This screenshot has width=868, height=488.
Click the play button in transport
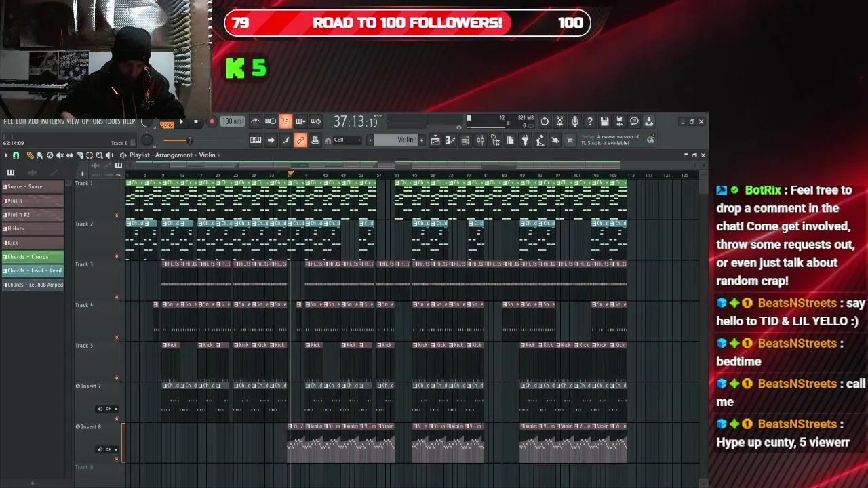click(x=182, y=121)
